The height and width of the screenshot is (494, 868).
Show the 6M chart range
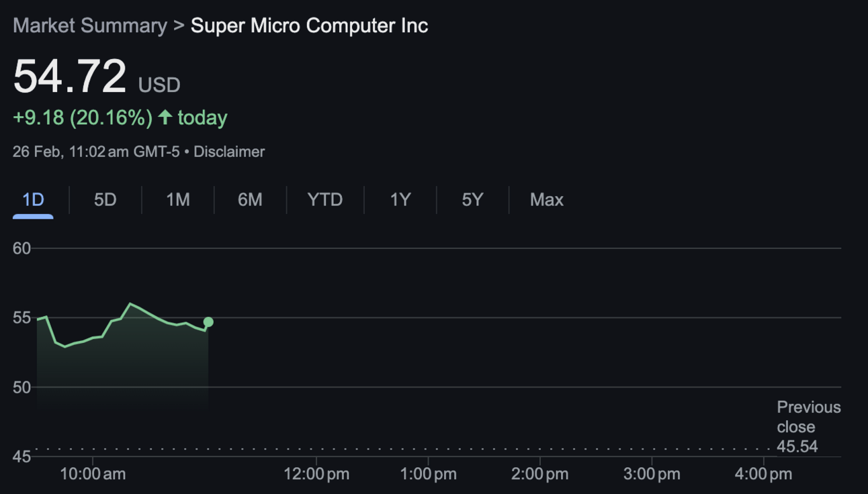click(x=250, y=200)
